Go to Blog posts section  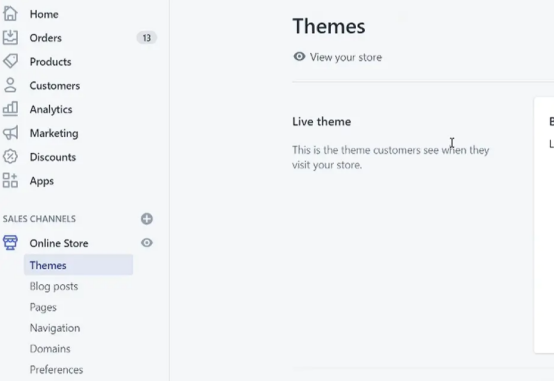[54, 286]
